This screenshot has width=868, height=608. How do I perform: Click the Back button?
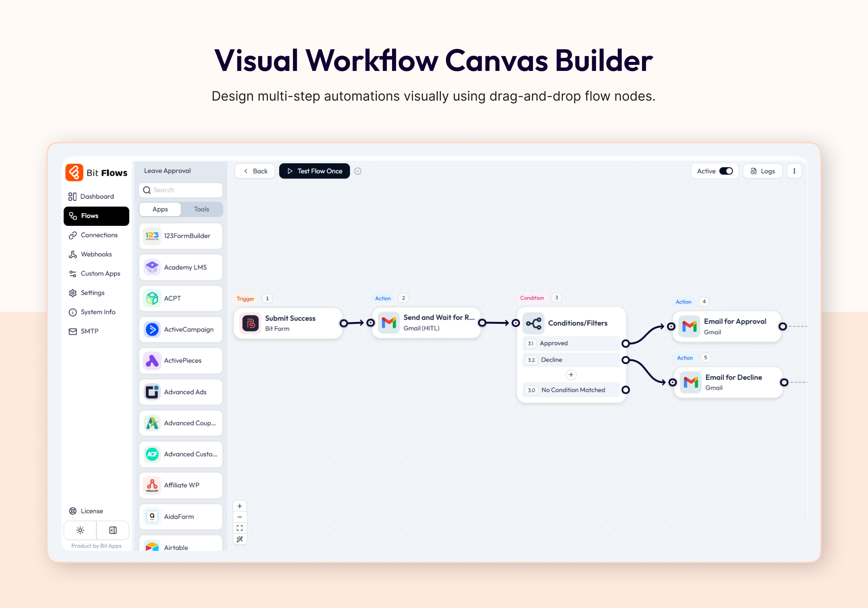pyautogui.click(x=255, y=171)
